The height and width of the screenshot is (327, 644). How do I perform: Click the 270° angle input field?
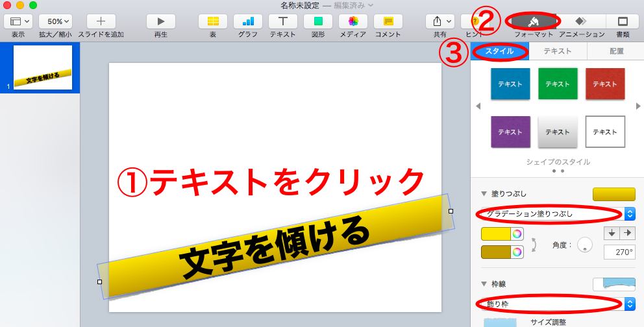(x=619, y=252)
